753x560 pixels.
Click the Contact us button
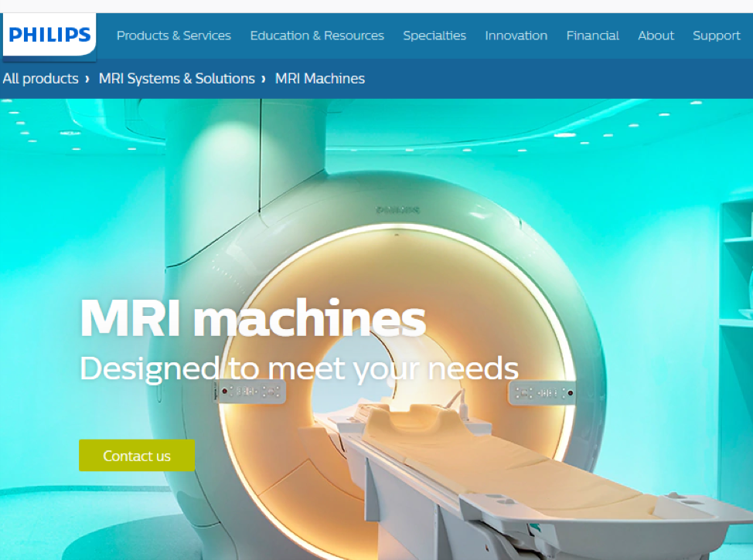(136, 456)
